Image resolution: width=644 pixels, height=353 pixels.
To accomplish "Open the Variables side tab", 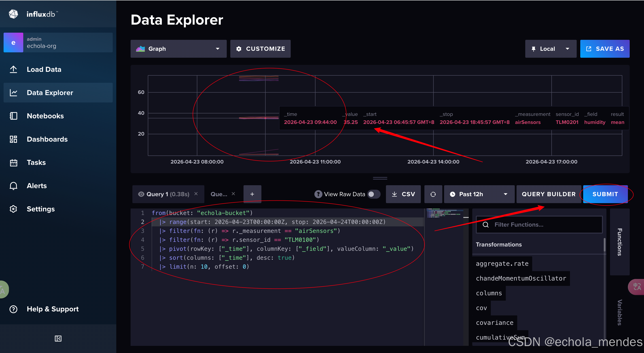I will [x=619, y=312].
